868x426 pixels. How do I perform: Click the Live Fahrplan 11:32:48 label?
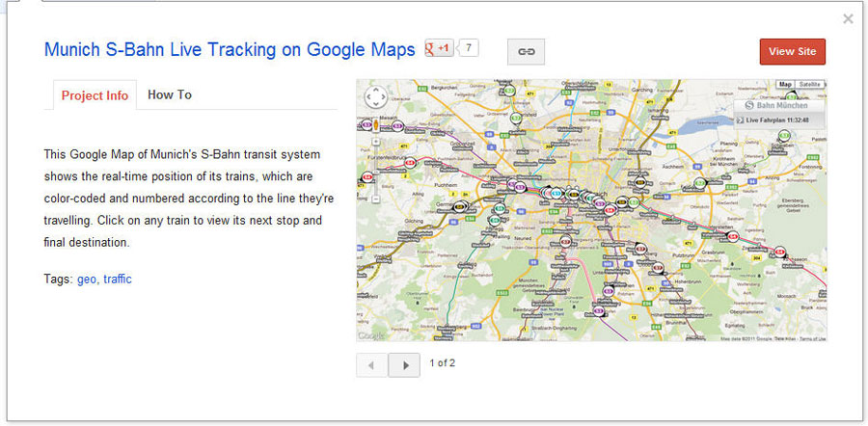(777, 120)
